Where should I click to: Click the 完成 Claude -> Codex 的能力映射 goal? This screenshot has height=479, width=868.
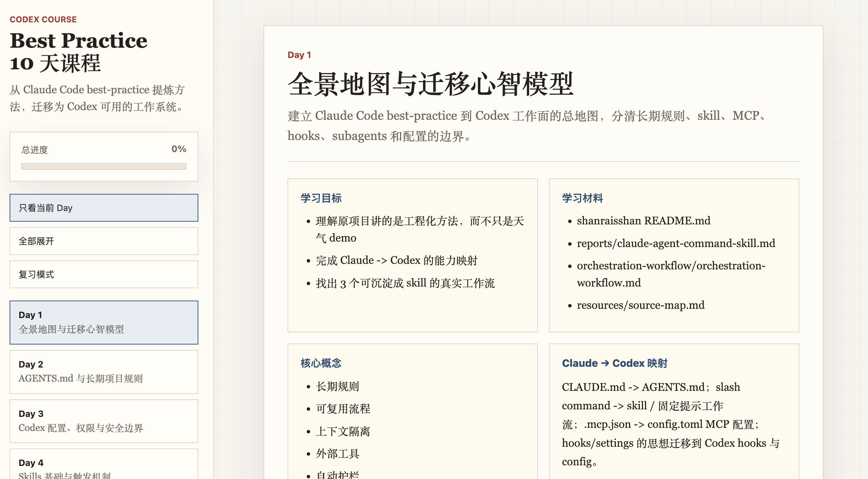[x=397, y=260]
